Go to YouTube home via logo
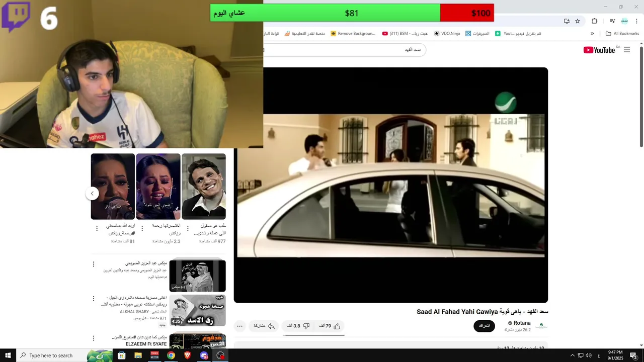This screenshot has width=644, height=362. pos(599,50)
